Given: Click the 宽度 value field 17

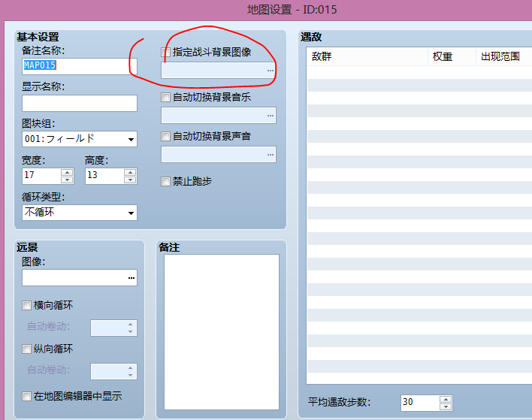Looking at the screenshot, I should pos(42,176).
